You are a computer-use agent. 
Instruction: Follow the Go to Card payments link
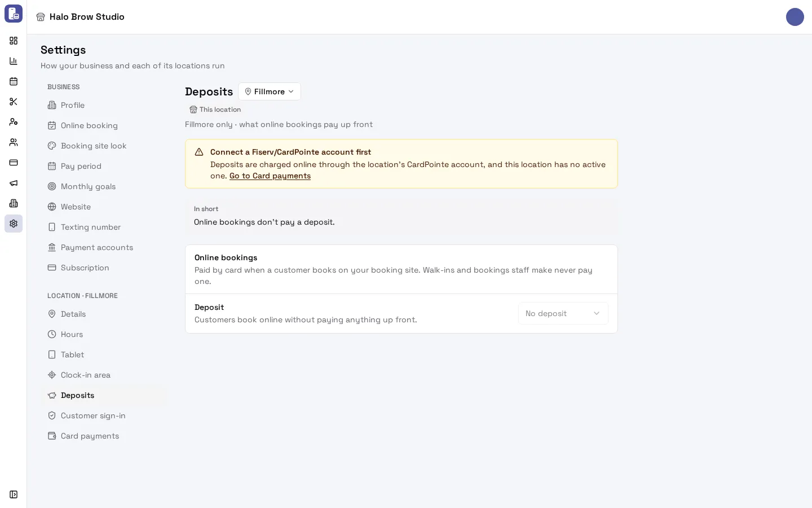[270, 176]
